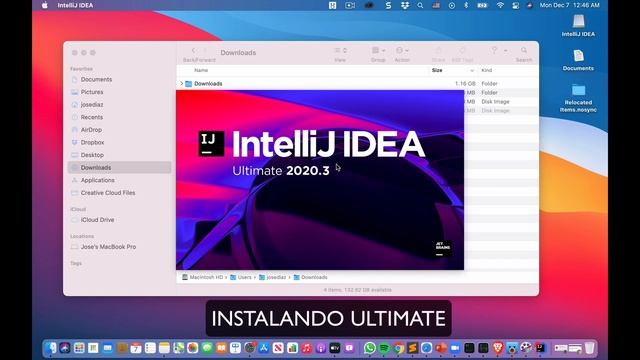Open the App Store from the Dock
This screenshot has height=360, width=640.
[264, 348]
